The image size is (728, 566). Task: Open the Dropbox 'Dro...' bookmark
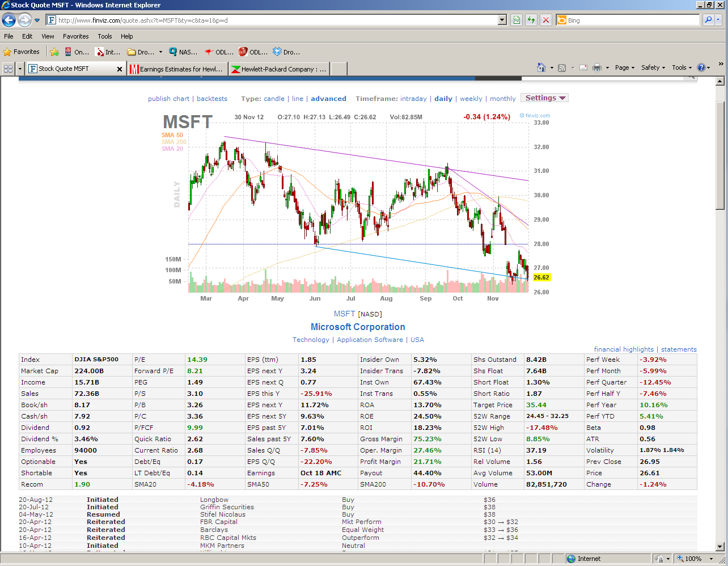point(286,52)
